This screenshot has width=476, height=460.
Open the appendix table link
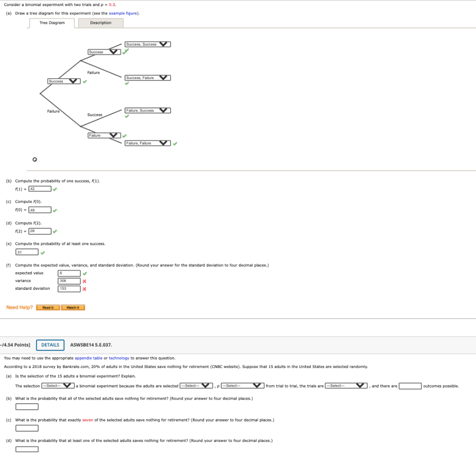coord(89,358)
